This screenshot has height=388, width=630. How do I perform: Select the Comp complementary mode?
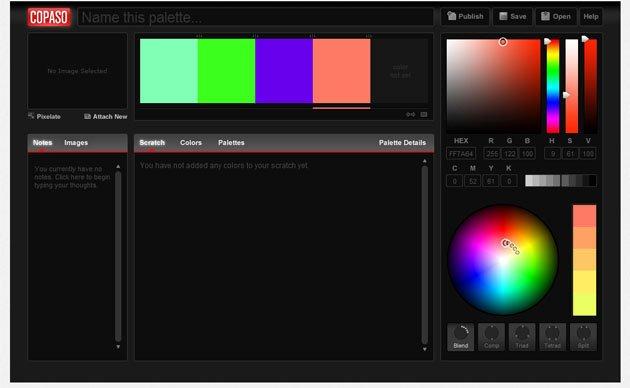[491, 337]
